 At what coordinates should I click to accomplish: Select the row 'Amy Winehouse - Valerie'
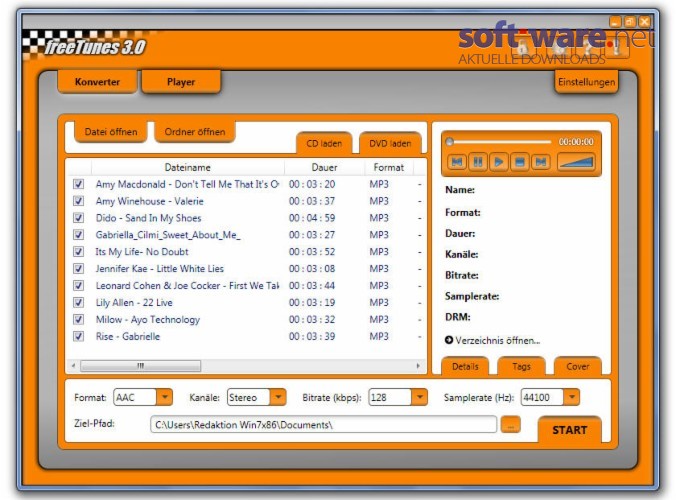246,201
